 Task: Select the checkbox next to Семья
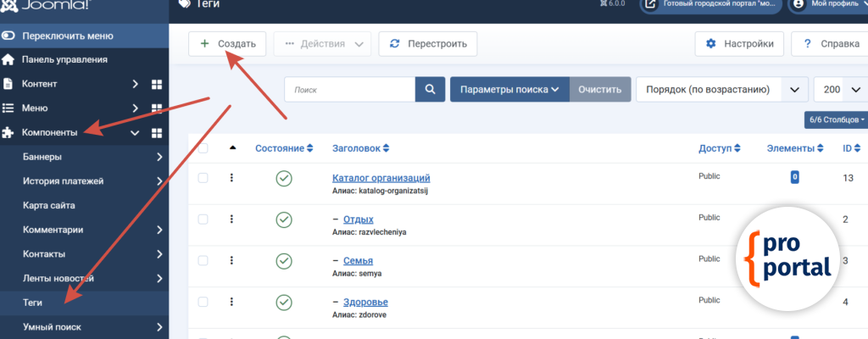203,260
